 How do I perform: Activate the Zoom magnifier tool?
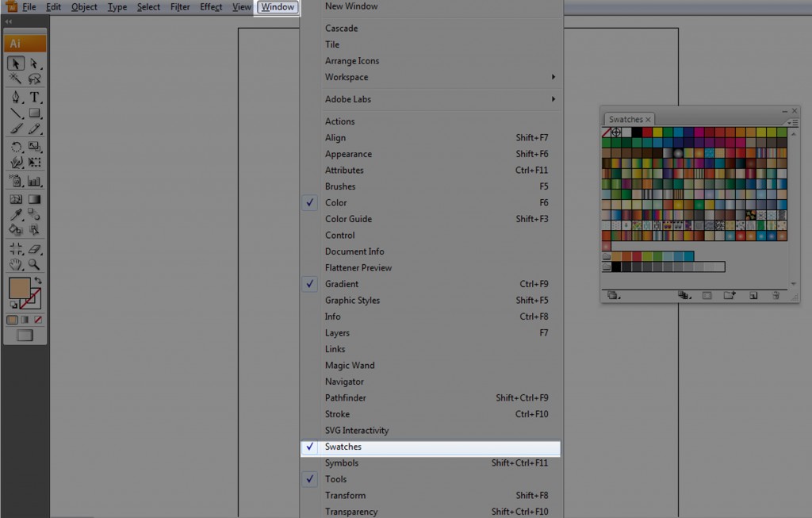point(35,264)
